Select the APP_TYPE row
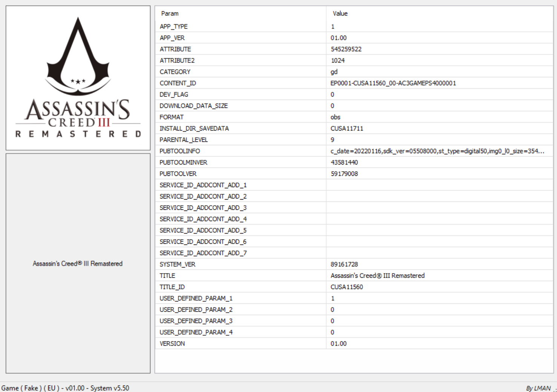The height and width of the screenshot is (392, 557). 173,26
